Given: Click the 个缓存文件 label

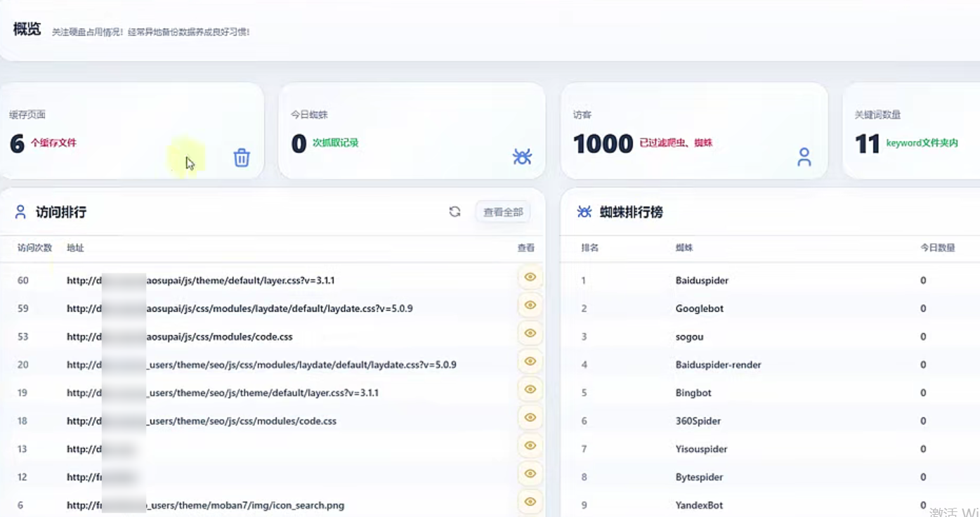Looking at the screenshot, I should [x=53, y=143].
